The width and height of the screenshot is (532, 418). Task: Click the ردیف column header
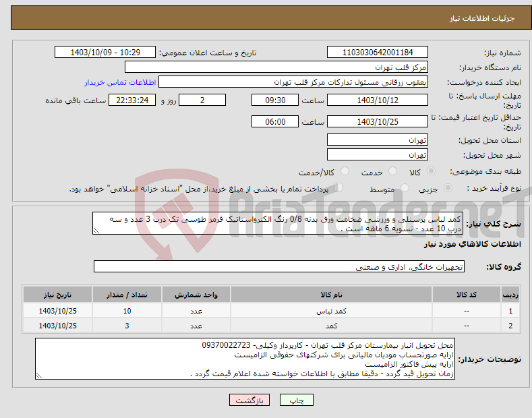(x=510, y=295)
